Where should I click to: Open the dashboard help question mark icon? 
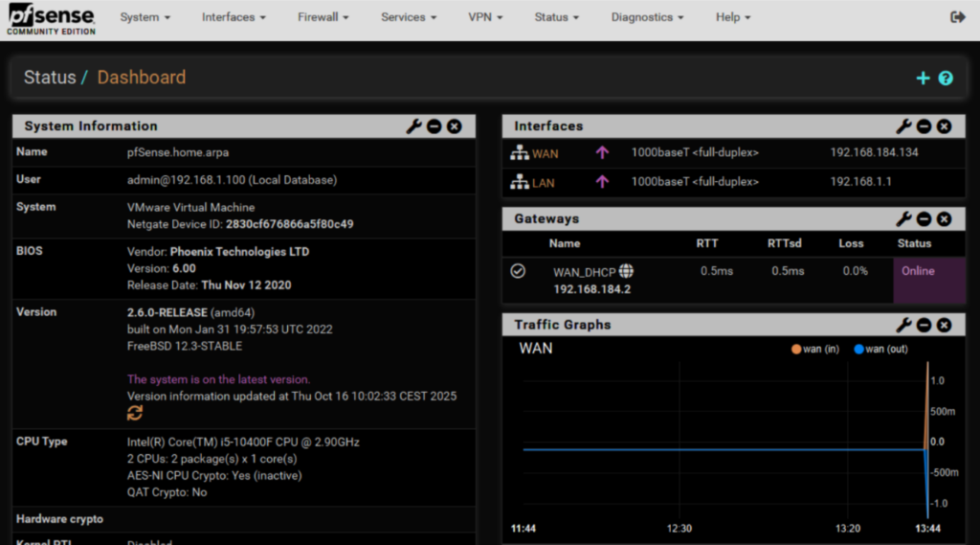click(x=946, y=78)
